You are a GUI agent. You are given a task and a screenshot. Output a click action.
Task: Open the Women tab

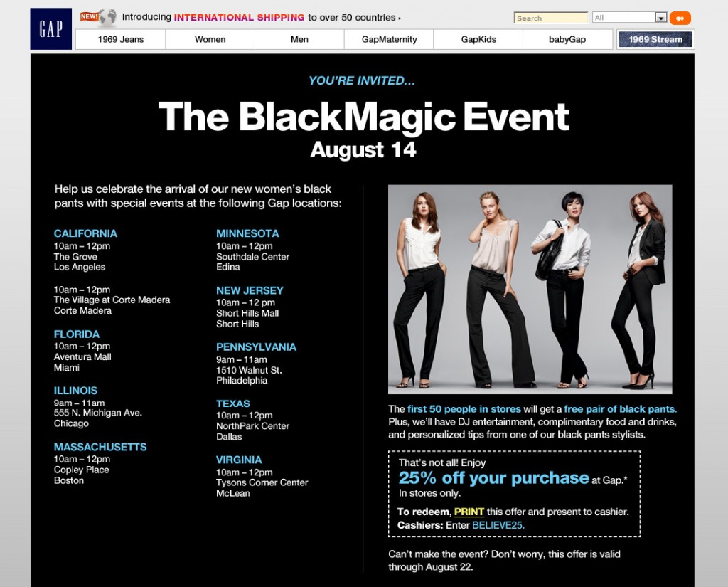coord(210,40)
